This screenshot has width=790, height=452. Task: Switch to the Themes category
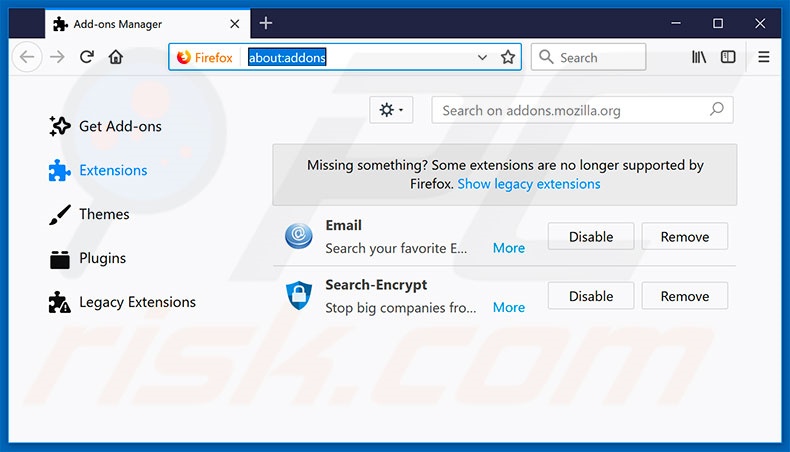click(89, 214)
